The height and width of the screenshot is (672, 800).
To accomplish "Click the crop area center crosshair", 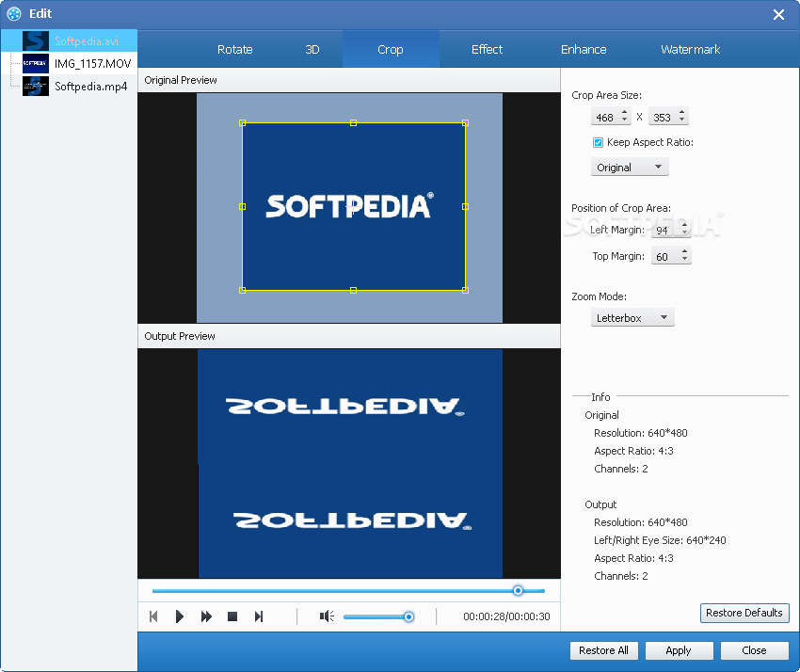I will [x=353, y=207].
